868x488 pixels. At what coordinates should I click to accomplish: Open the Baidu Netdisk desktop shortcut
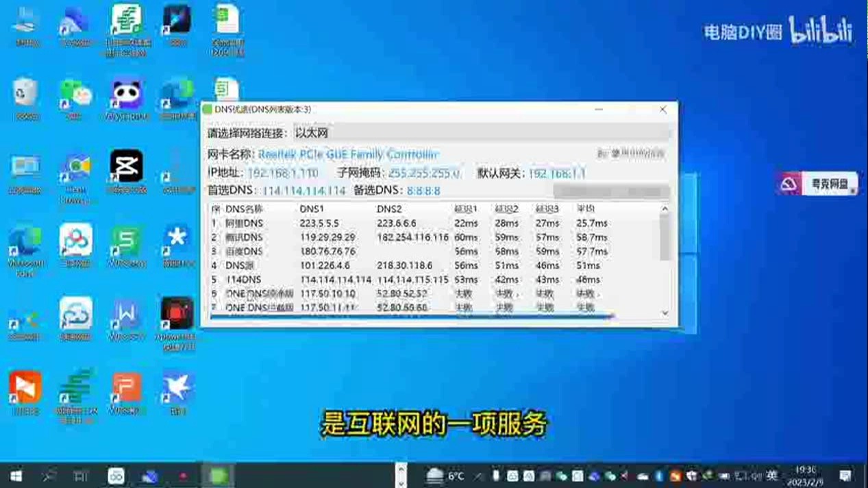coord(75,245)
